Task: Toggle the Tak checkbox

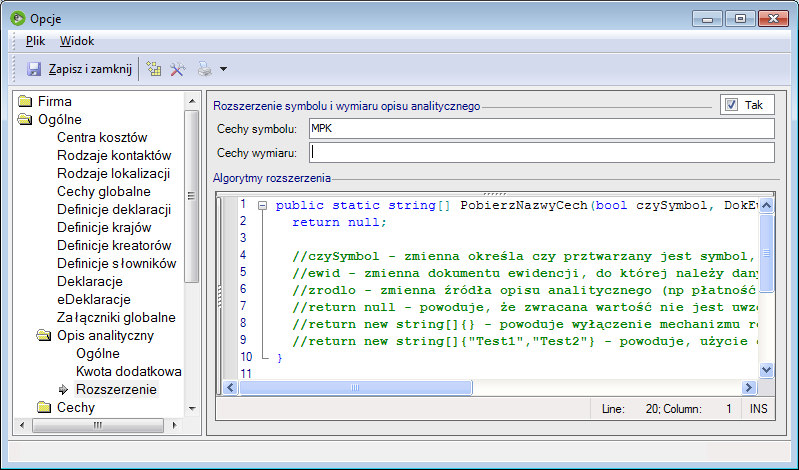Action: point(731,105)
